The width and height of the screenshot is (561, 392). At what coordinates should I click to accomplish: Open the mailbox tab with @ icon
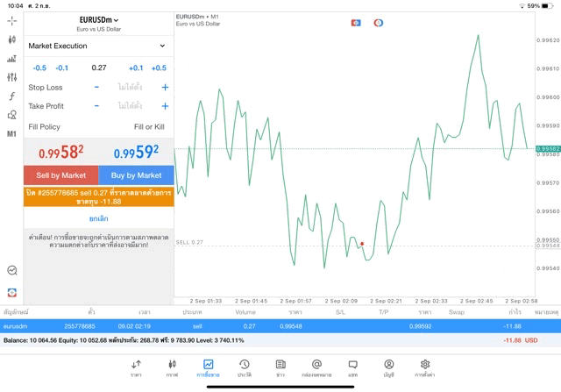[316, 368]
